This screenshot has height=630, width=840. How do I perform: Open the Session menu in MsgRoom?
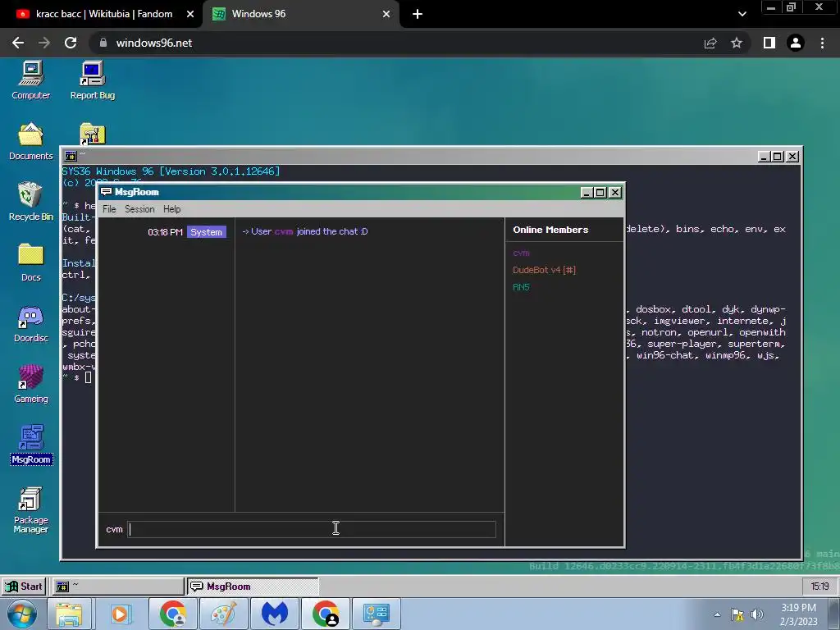139,209
